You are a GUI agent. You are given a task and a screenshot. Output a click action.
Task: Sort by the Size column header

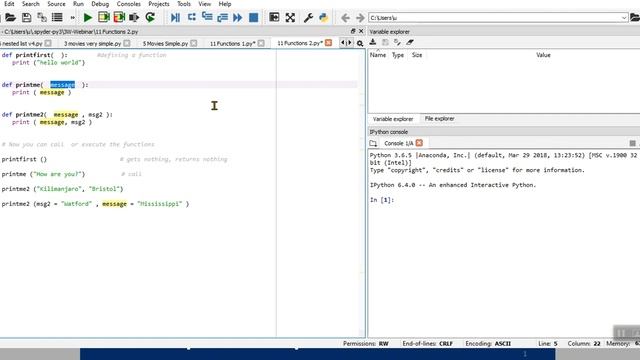click(x=417, y=55)
